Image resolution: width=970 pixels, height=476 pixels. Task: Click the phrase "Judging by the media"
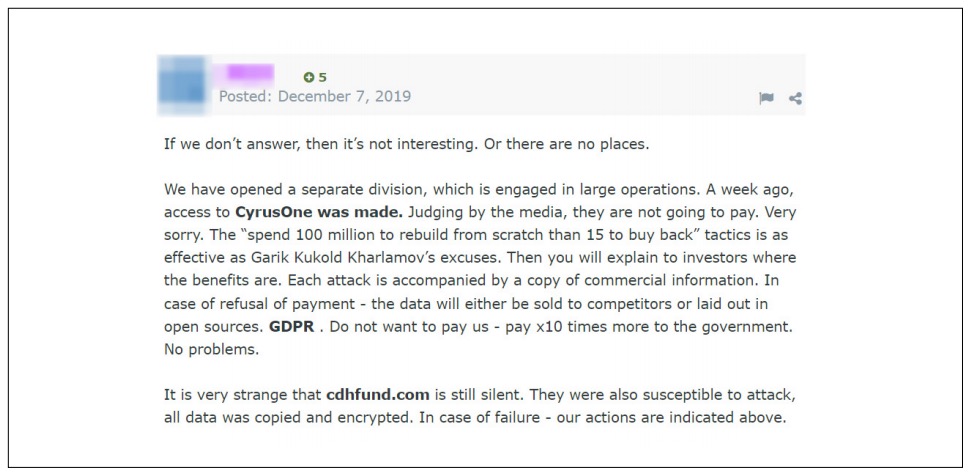pyautogui.click(x=487, y=212)
